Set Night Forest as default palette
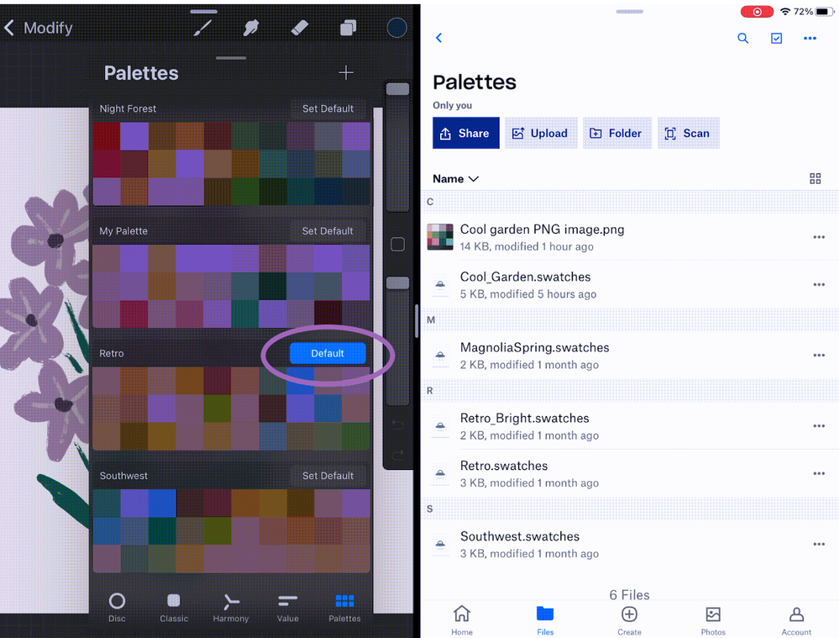Image resolution: width=840 pixels, height=638 pixels. [328, 108]
